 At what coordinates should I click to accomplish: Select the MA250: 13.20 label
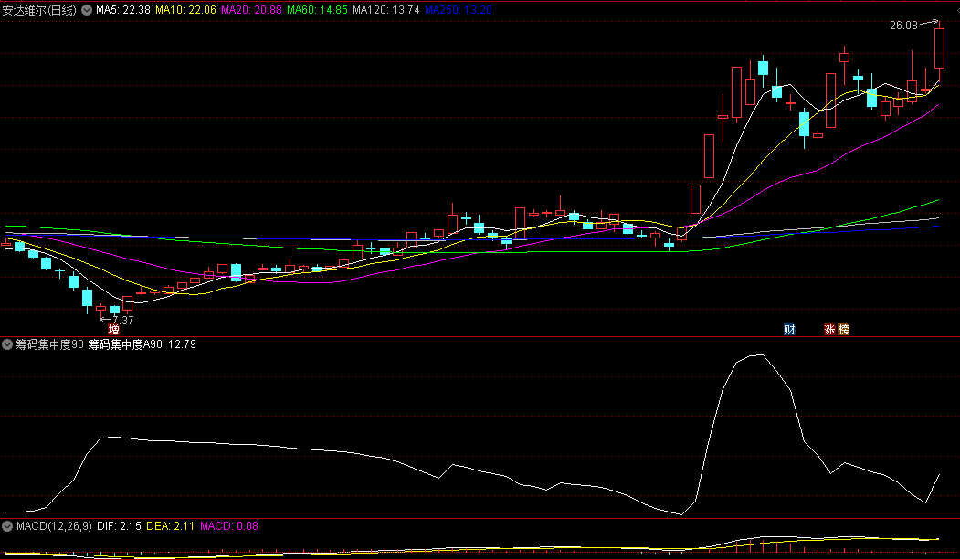(x=459, y=10)
